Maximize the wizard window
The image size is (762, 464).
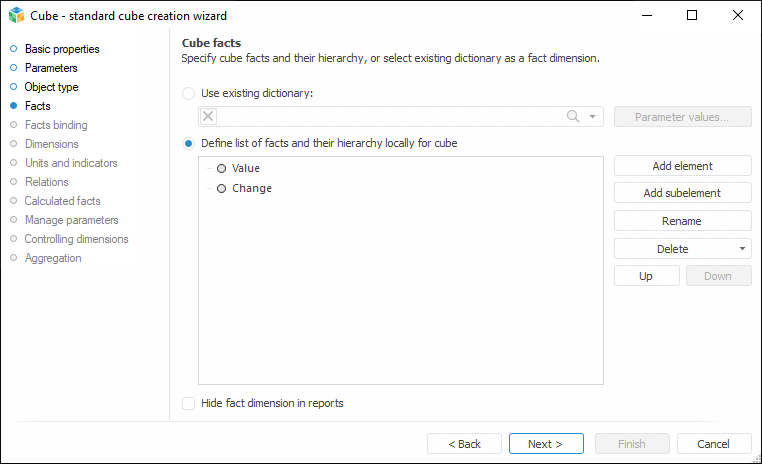(x=692, y=16)
